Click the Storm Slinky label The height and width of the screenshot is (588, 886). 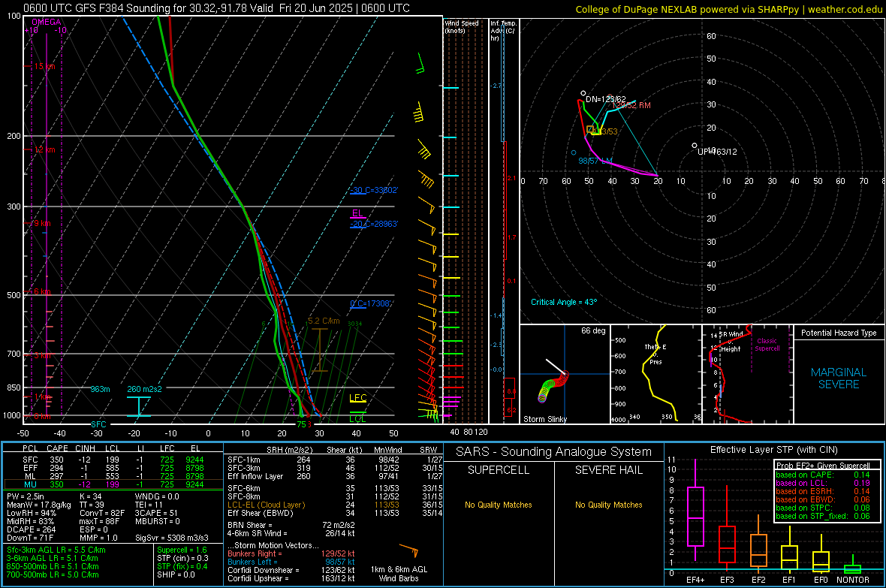tap(544, 419)
